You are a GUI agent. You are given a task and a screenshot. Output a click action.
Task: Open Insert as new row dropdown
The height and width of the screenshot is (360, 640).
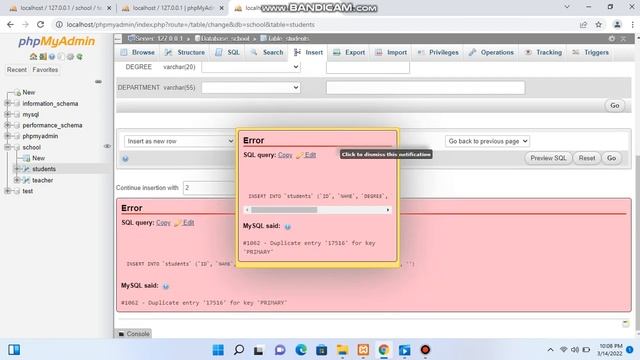(x=179, y=141)
